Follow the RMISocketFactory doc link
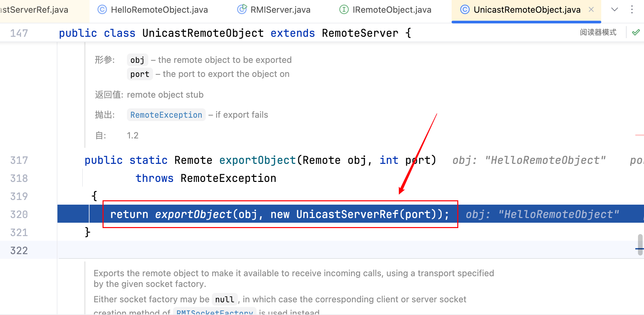 coord(214,312)
